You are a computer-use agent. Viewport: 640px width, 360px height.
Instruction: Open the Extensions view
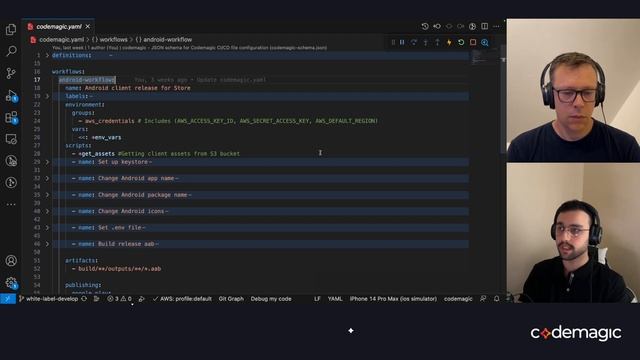click(x=11, y=118)
